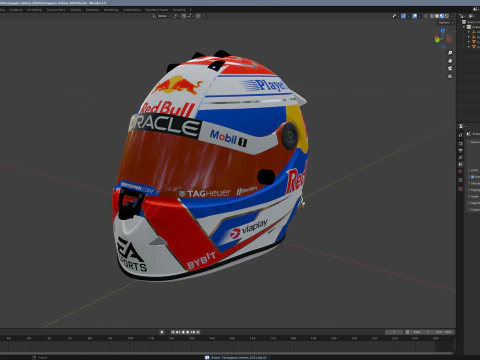The height and width of the screenshot is (360, 480).
Task: Toggle perspective/orthographic view grid icon
Action: 450,76
